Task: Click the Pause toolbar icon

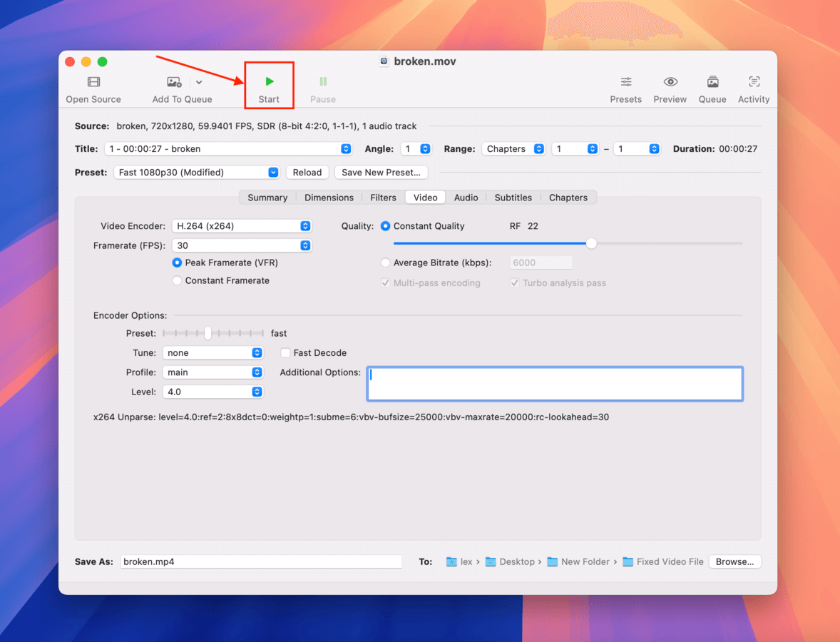Action: tap(323, 81)
